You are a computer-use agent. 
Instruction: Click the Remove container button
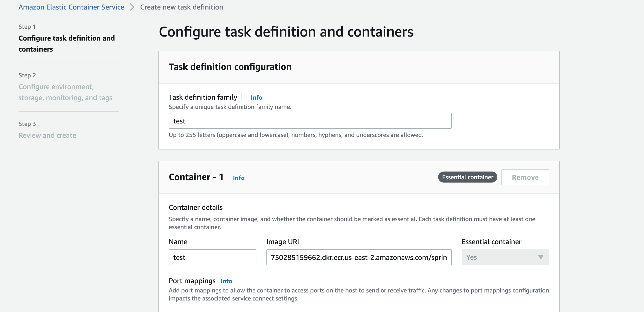click(x=525, y=177)
